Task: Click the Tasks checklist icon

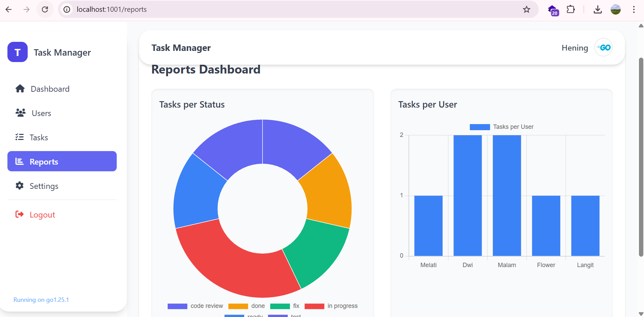Action: coord(20,137)
